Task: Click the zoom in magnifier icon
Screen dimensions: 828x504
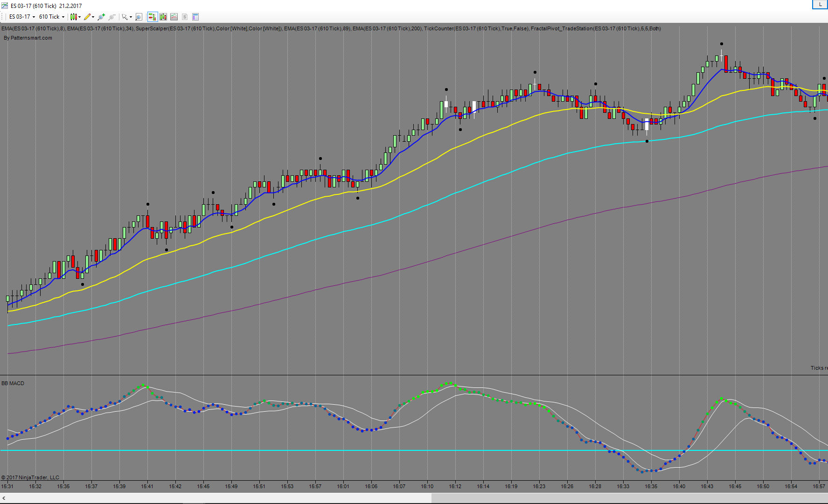Action: [101, 17]
